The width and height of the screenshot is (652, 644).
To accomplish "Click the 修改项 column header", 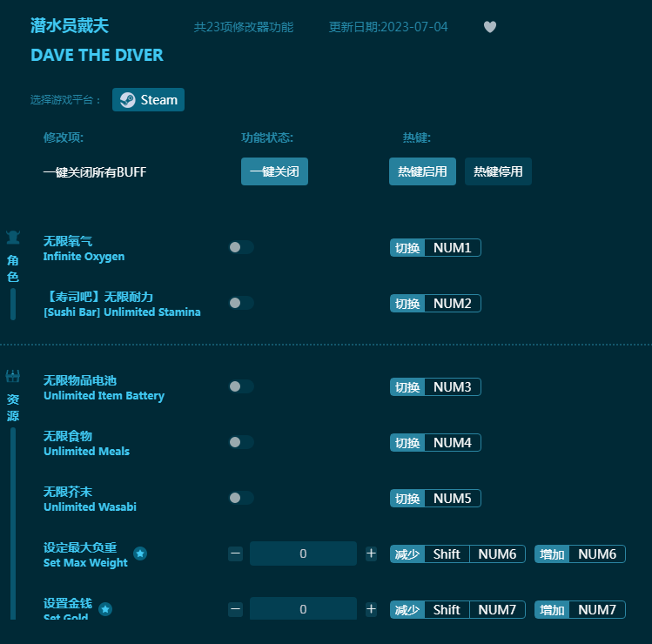I will pyautogui.click(x=64, y=138).
